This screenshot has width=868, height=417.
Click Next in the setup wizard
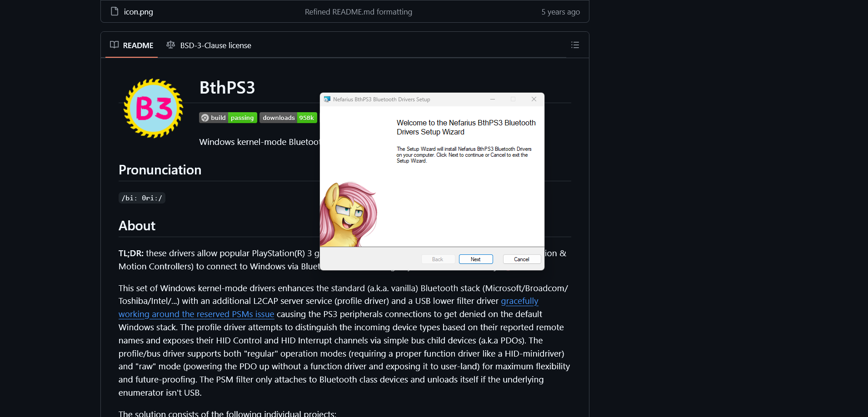(476, 259)
